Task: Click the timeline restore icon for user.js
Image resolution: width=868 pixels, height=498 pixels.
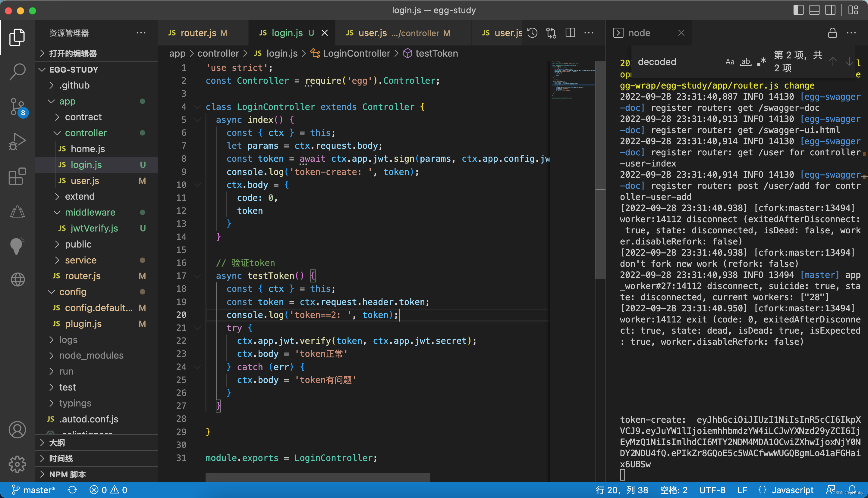Action: [x=532, y=33]
